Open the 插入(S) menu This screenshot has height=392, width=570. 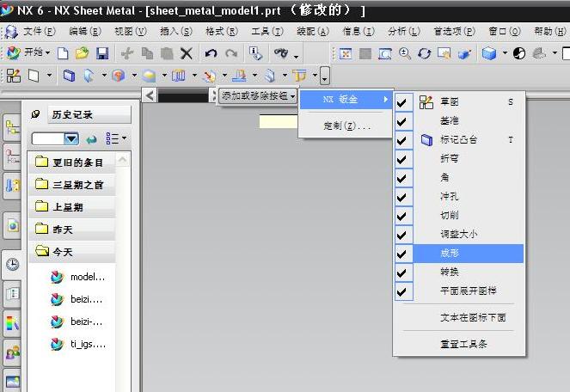[x=176, y=32]
